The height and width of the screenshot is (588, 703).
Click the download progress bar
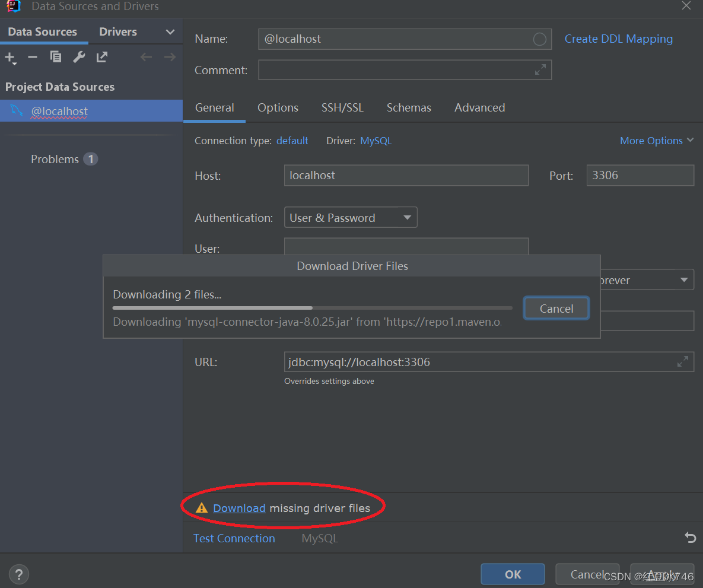312,308
